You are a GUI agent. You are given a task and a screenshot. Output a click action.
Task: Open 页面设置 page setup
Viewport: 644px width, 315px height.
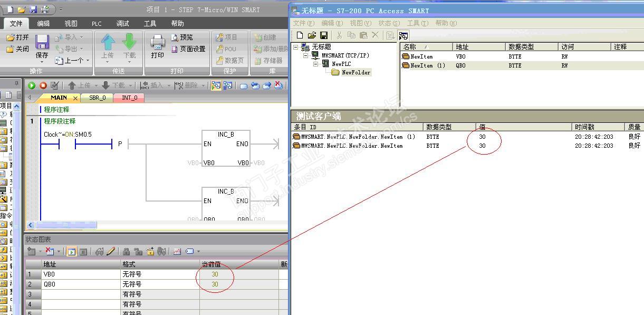point(188,49)
